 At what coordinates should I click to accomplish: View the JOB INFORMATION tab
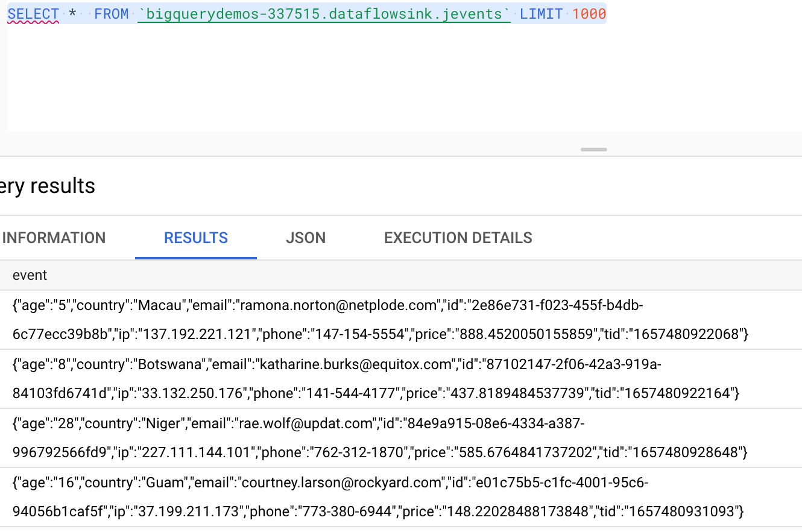53,238
